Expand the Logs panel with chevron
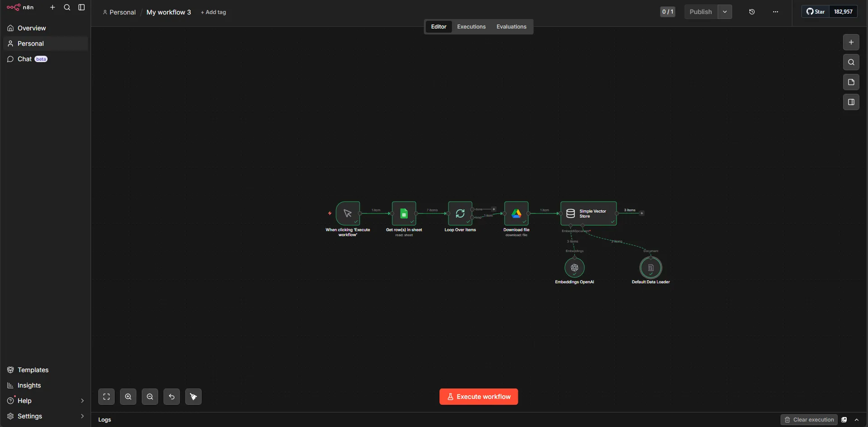The height and width of the screenshot is (427, 868). 857,420
